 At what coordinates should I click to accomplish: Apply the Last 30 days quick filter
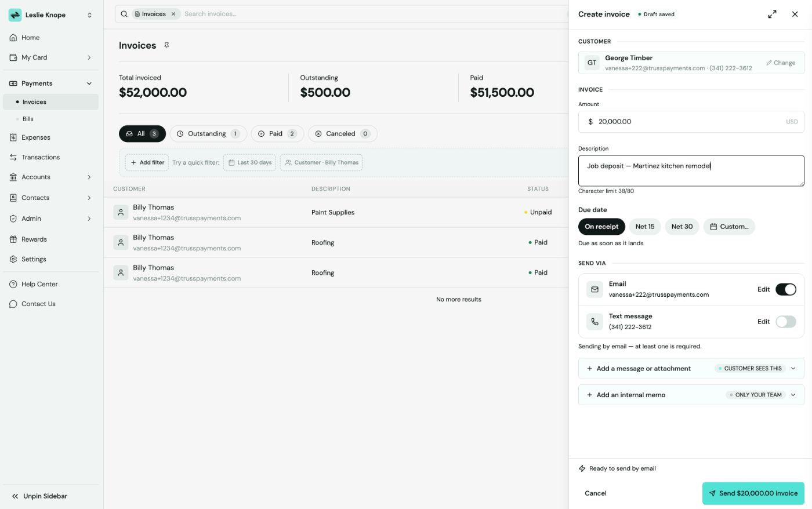click(x=250, y=163)
